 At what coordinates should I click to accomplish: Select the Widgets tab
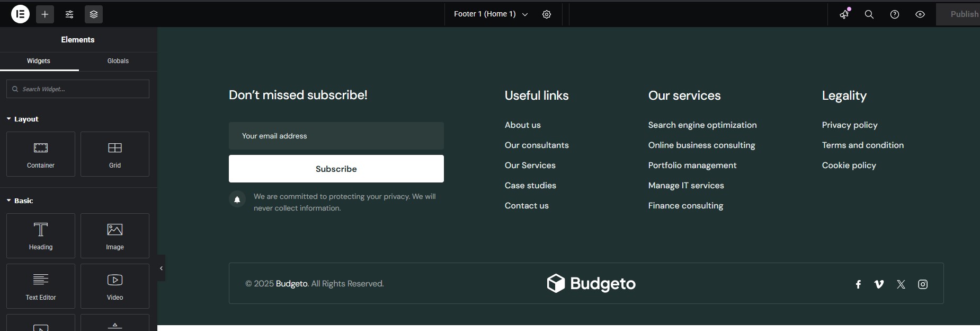(x=39, y=61)
